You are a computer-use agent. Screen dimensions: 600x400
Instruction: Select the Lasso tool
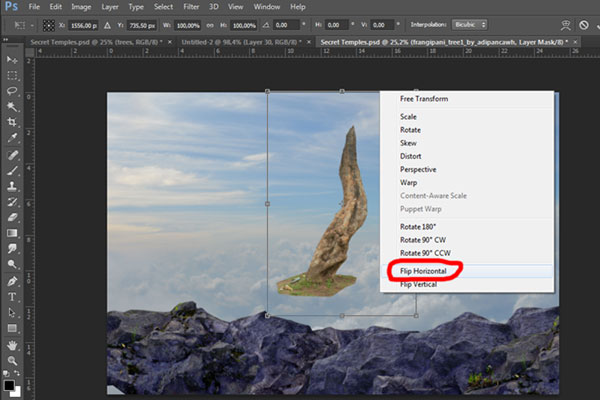tap(13, 91)
